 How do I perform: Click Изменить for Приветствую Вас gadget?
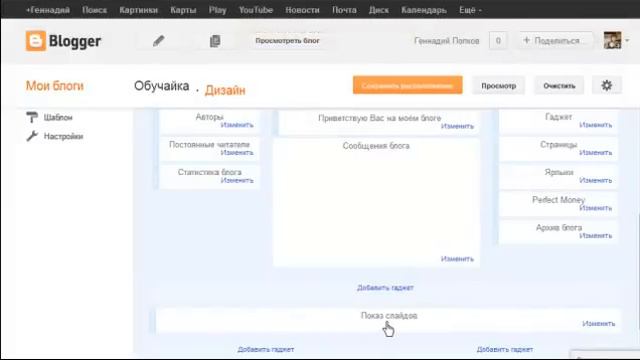pyautogui.click(x=457, y=127)
